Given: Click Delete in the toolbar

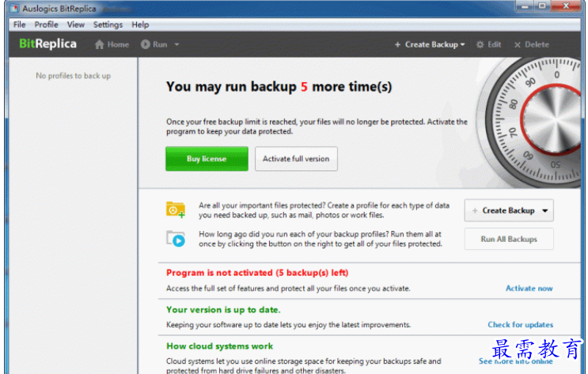Looking at the screenshot, I should pos(531,44).
